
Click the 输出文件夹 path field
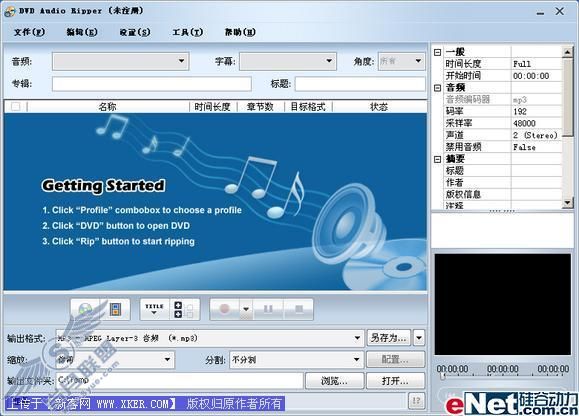pyautogui.click(x=179, y=381)
